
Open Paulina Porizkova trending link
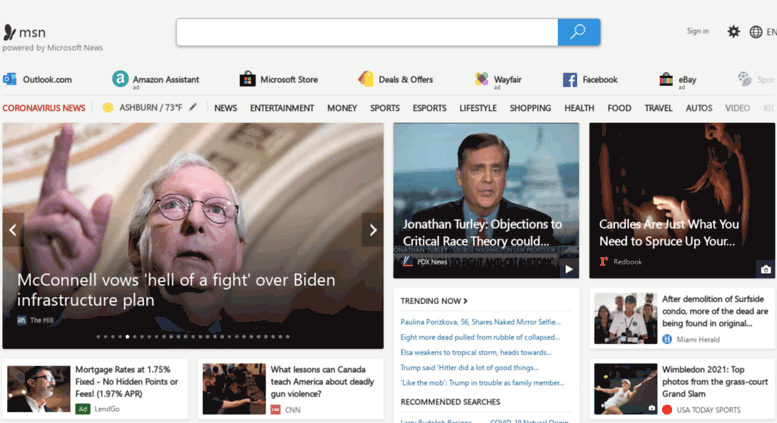(480, 322)
